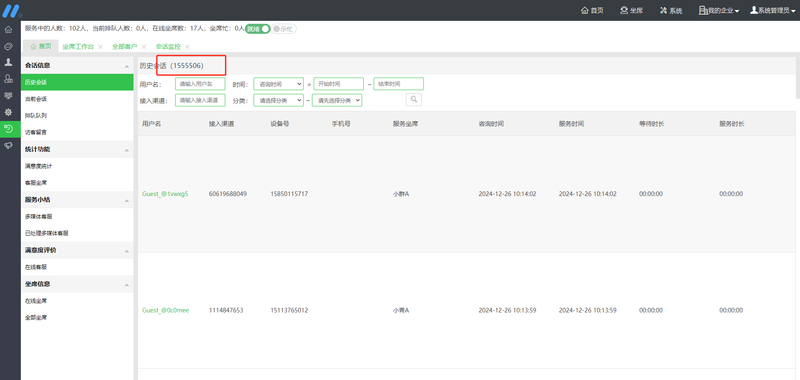
Task: Open 系统 in top navigation bar
Action: (671, 11)
